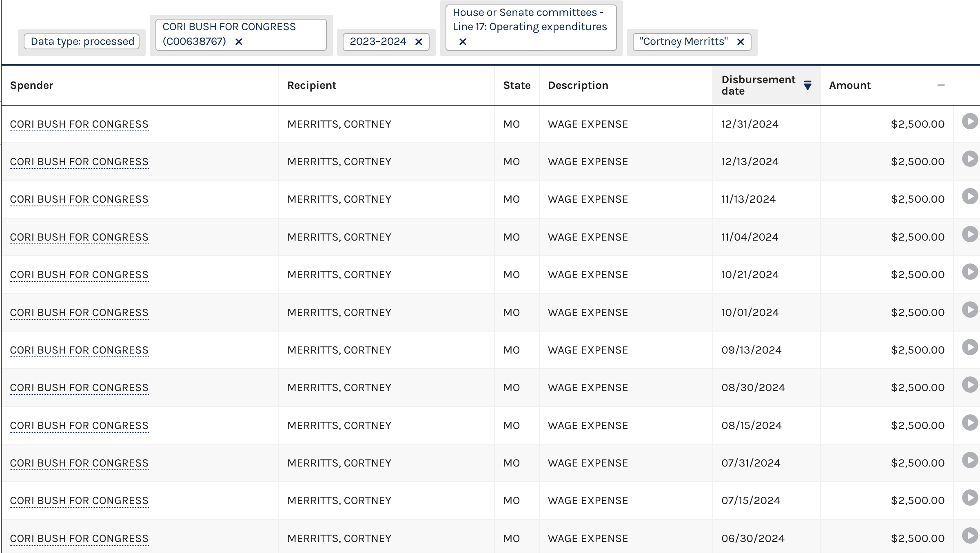Open CORI BUSH FOR CONGRESS link in 11/13/2024 row
Viewport: 980px width, 553px height.
(79, 199)
